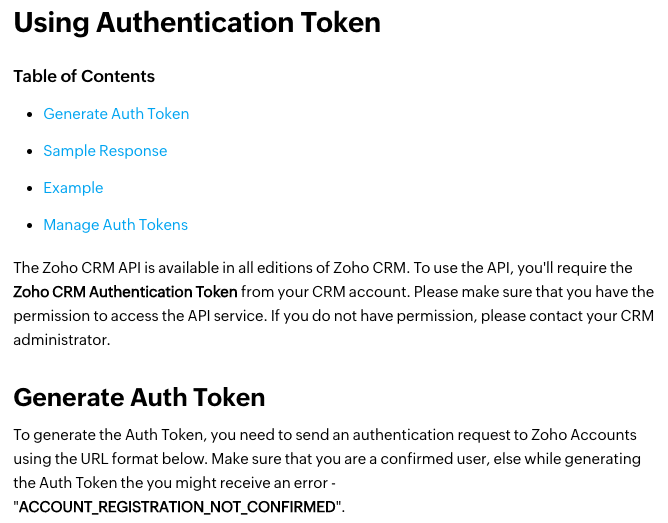Click the word "administrator" ending first paragraph
This screenshot has width=668, height=523.
click(60, 340)
